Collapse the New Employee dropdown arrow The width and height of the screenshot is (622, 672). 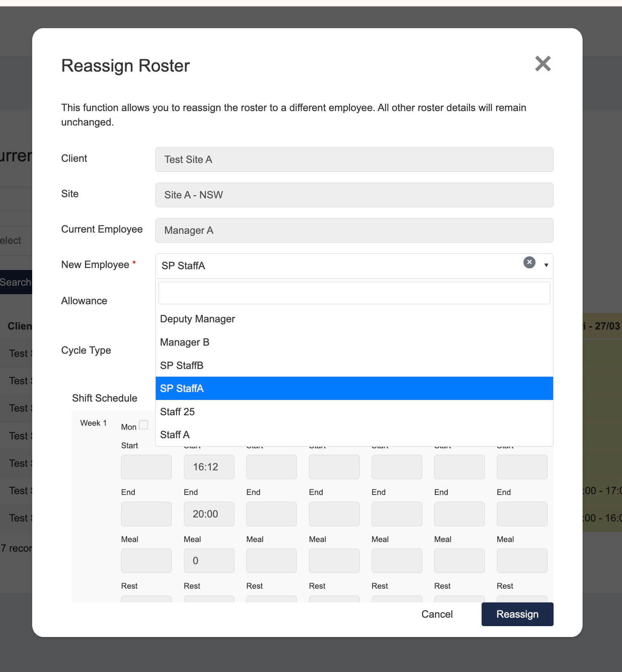546,265
